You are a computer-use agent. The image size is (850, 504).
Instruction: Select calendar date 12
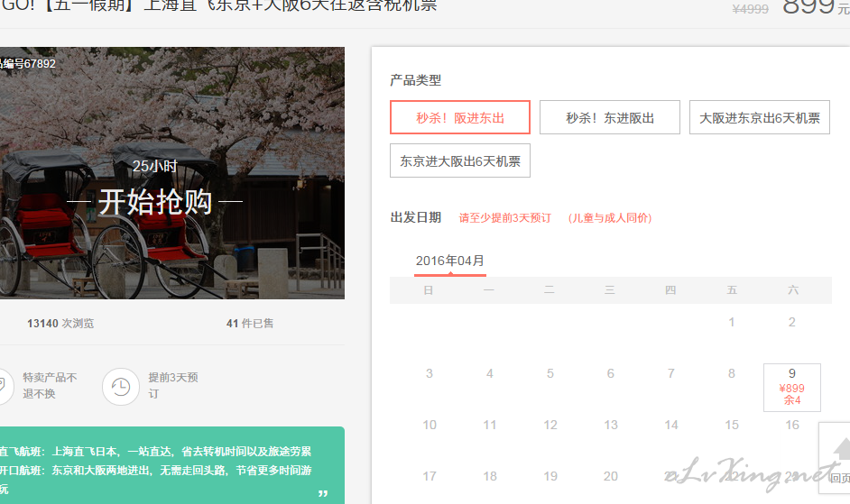(x=550, y=425)
